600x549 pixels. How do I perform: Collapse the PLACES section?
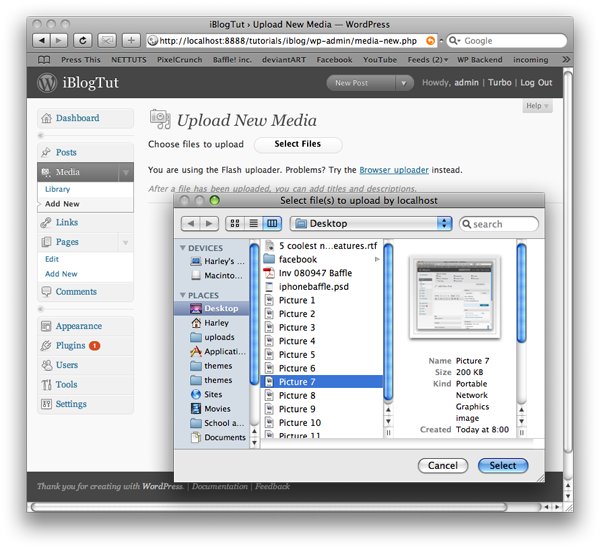pos(183,295)
